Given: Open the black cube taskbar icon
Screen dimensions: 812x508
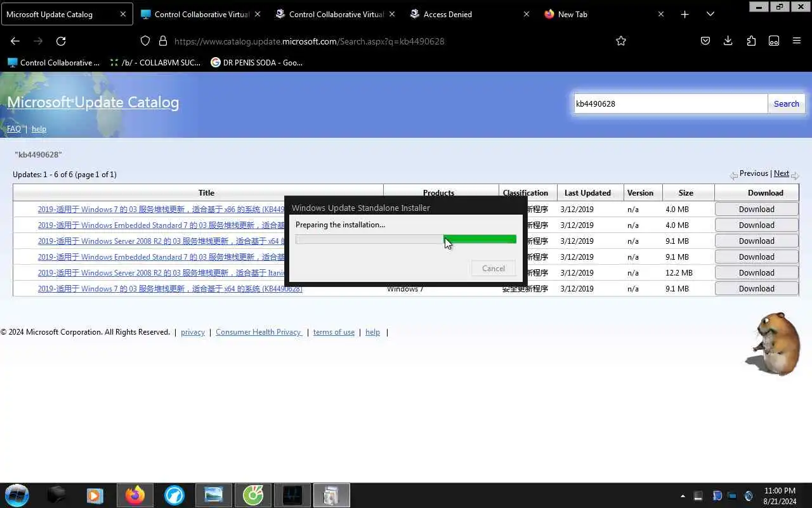Looking at the screenshot, I should click(x=56, y=495).
